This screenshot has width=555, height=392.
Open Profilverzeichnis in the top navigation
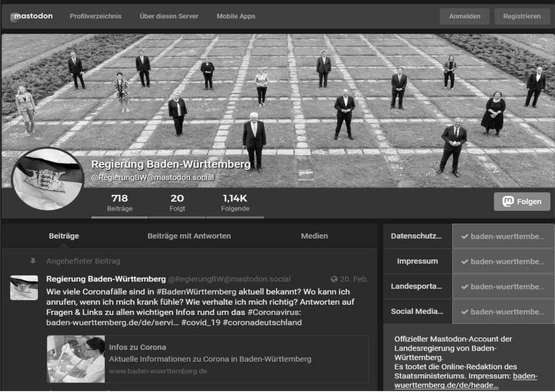pyautogui.click(x=95, y=16)
